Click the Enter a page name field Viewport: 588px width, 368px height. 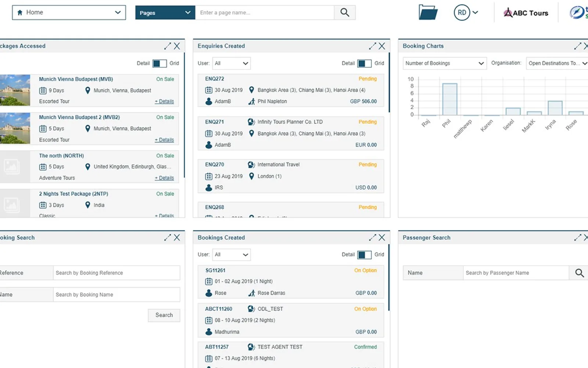(265, 13)
